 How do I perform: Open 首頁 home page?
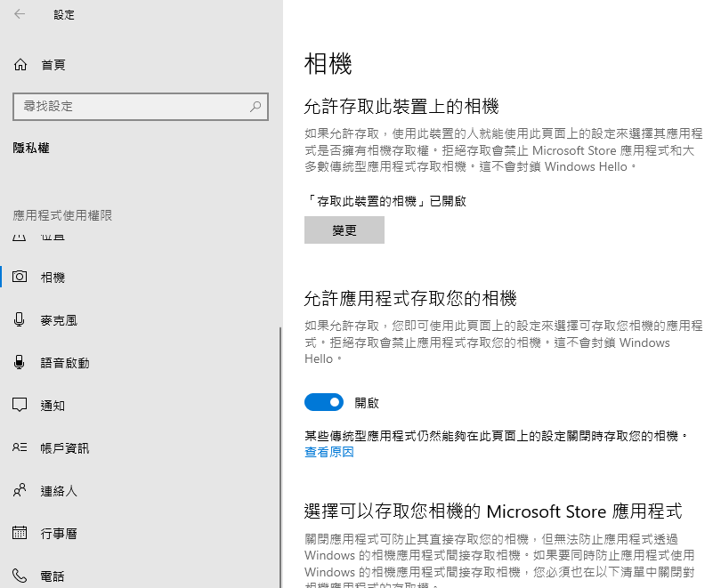pos(53,65)
